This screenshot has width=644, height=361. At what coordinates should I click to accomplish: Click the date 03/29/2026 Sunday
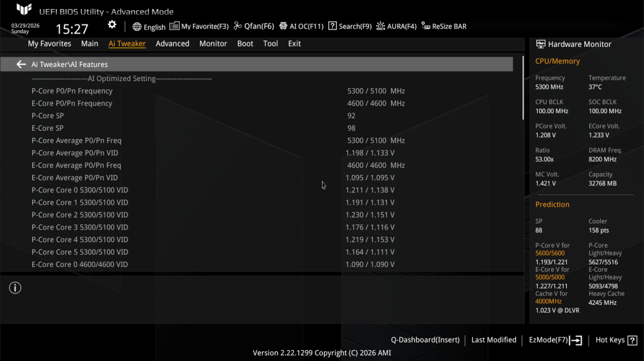pos(25,28)
